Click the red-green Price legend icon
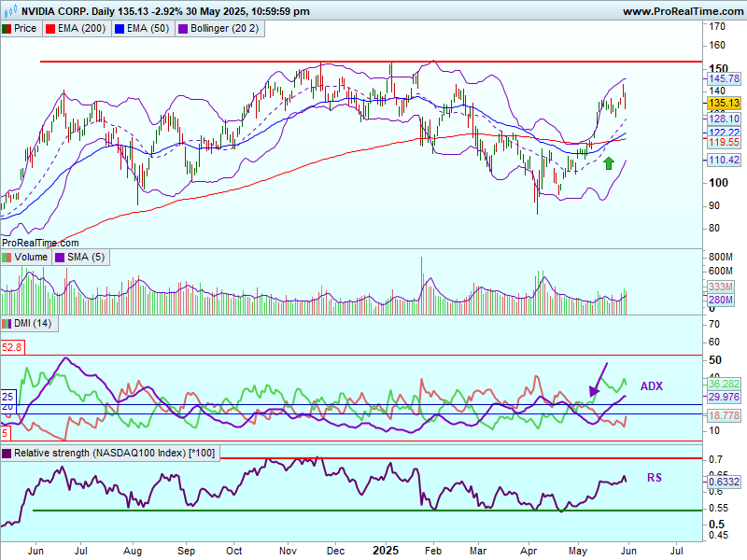747x560 pixels. [x=7, y=29]
